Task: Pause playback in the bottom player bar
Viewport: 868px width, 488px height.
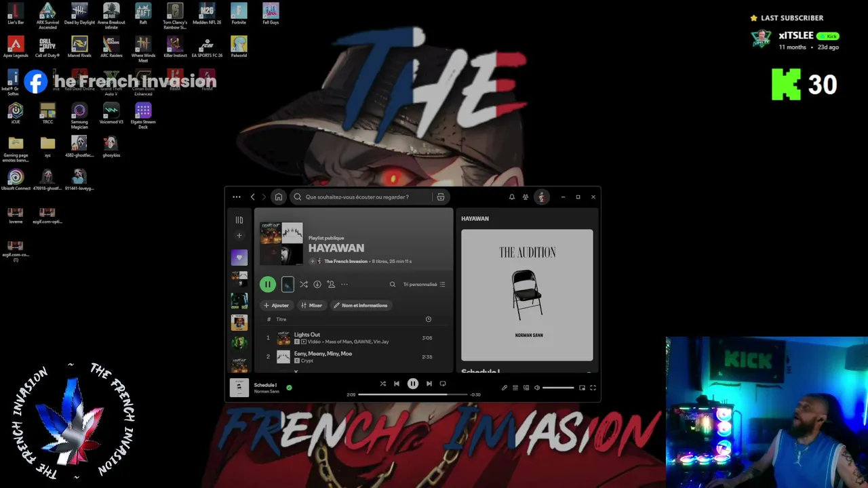Action: coord(412,384)
